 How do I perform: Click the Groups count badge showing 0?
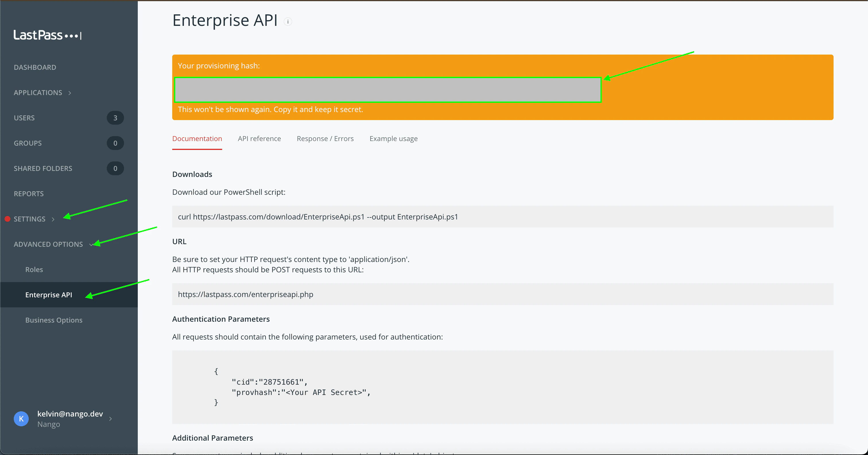pos(115,143)
